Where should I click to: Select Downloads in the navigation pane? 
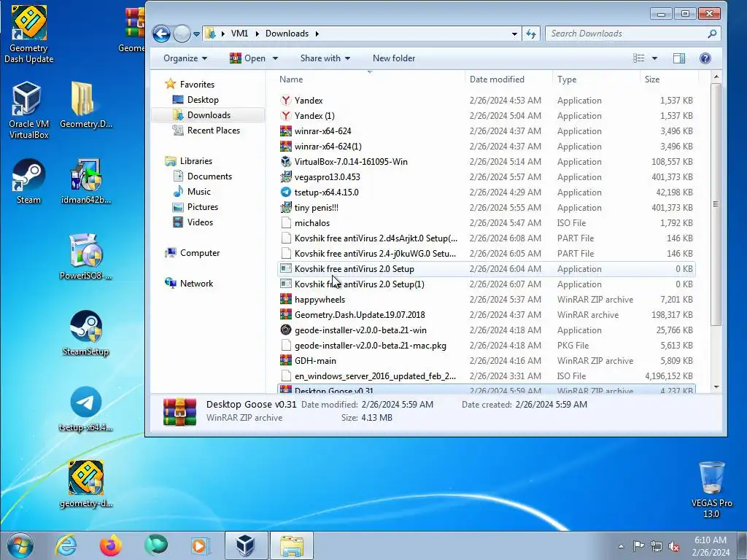208,114
